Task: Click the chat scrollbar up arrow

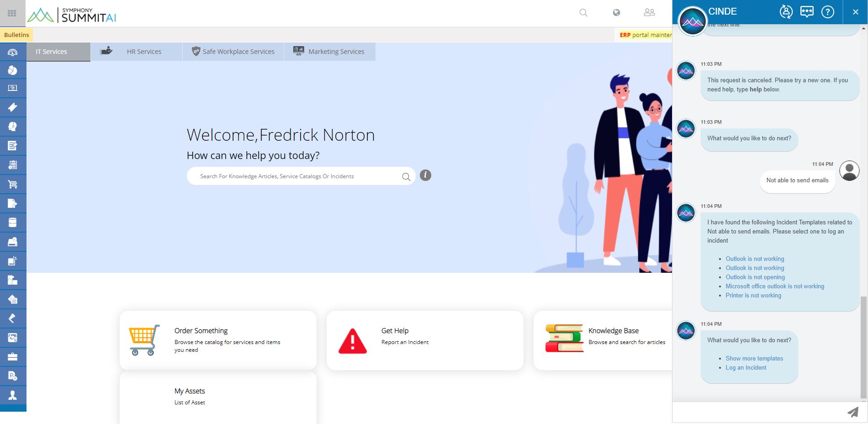Action: (x=863, y=28)
